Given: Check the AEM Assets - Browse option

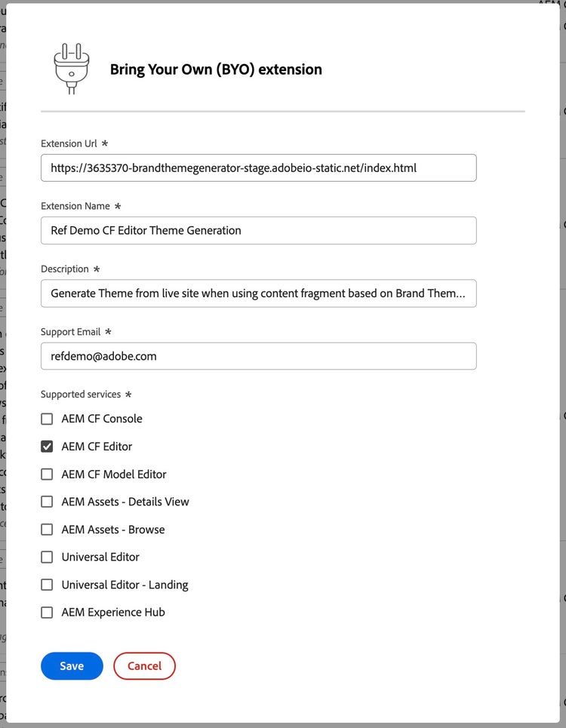Looking at the screenshot, I should pyautogui.click(x=47, y=530).
